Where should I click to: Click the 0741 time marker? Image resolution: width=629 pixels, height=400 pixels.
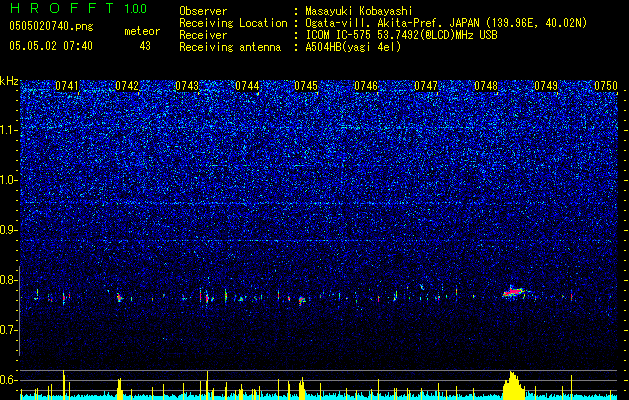(67, 86)
